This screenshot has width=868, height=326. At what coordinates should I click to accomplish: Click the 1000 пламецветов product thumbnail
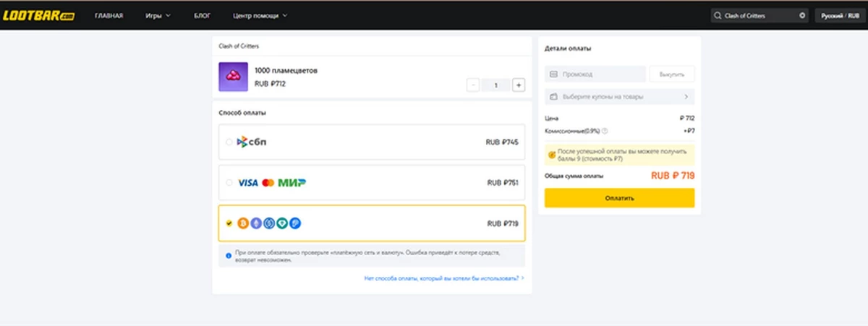(234, 77)
